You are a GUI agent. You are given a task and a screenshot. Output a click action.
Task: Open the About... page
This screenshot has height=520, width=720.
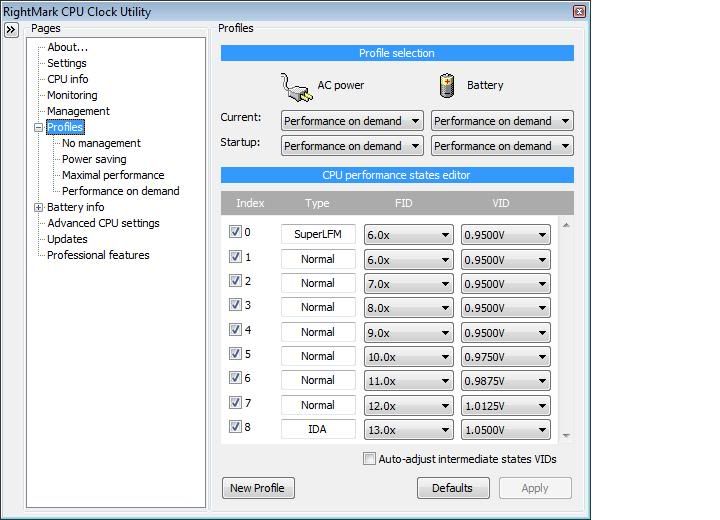tap(68, 47)
